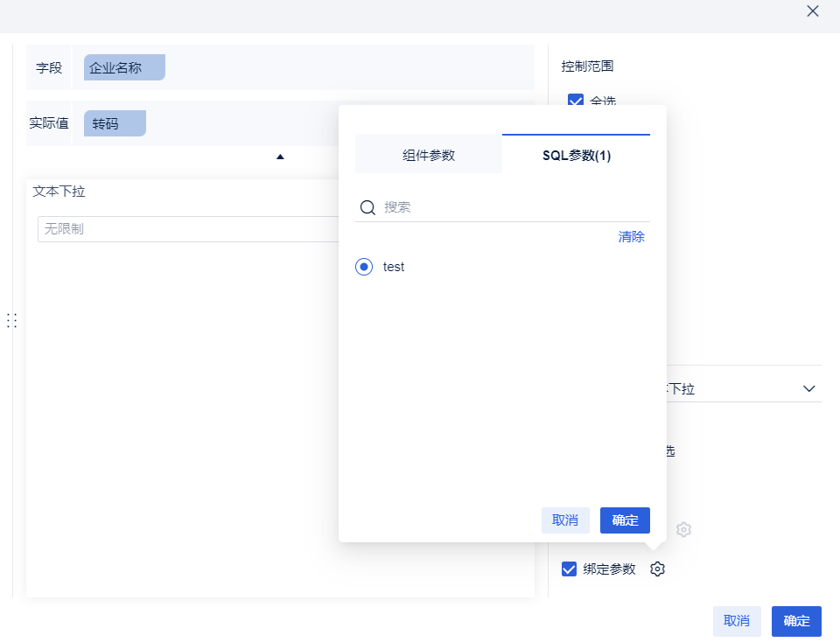Click the magnifier search icon
Viewport: 840px width, 642px height.
point(368,207)
